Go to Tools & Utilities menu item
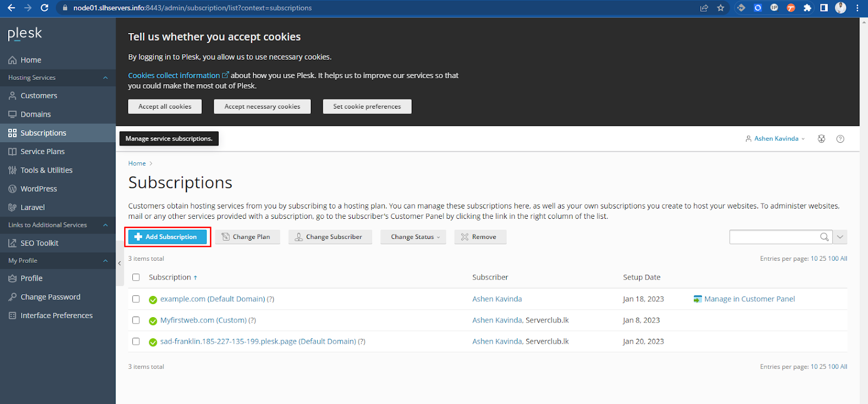The height and width of the screenshot is (404, 868). click(x=46, y=170)
